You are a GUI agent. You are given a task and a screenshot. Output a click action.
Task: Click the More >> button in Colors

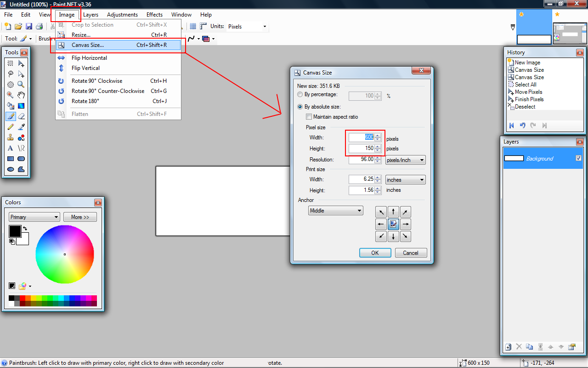point(80,217)
